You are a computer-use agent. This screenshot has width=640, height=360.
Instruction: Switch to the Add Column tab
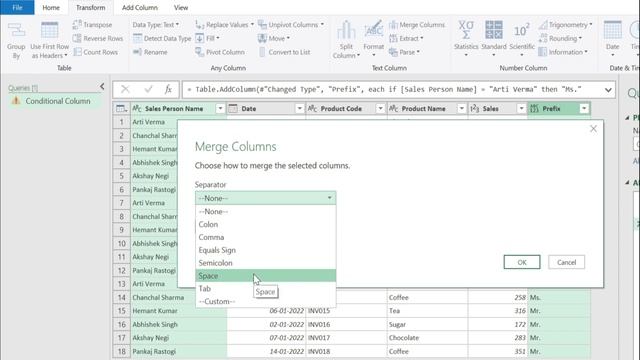[x=140, y=7]
